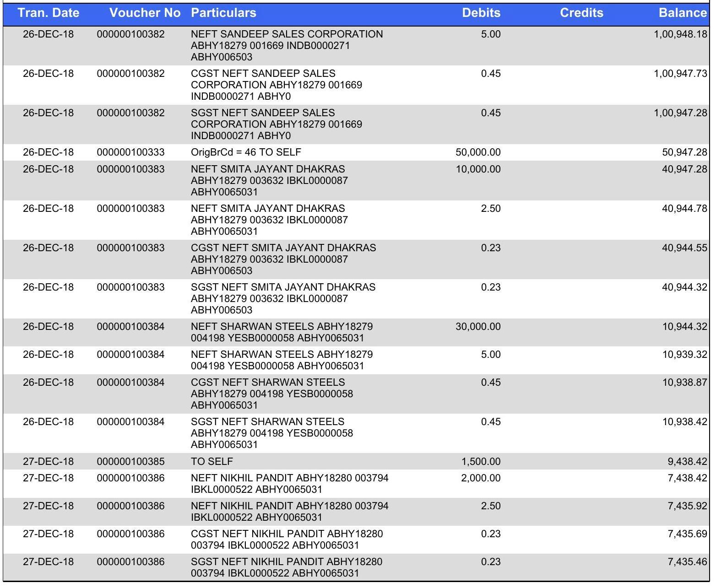Select balance value 1,00,947.28
The width and height of the screenshot is (716, 588).
coord(680,113)
